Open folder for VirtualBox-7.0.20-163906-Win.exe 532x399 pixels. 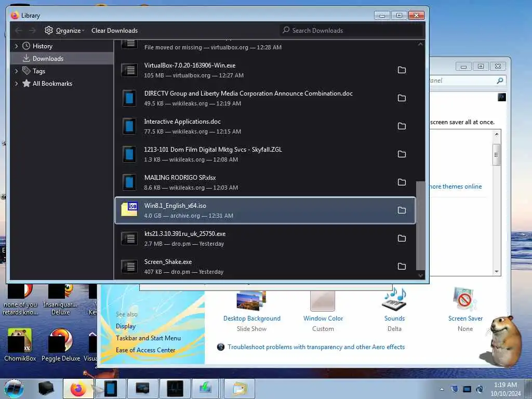pos(402,70)
